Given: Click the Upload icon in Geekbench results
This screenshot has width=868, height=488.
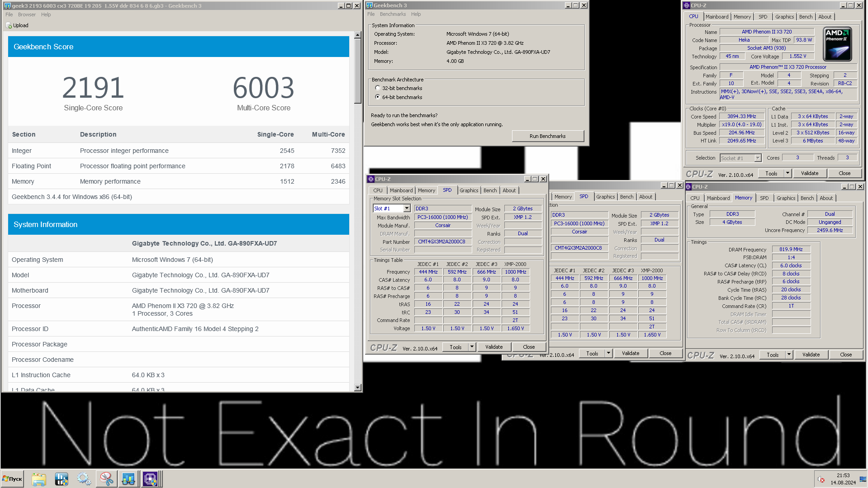Looking at the screenshot, I should [x=9, y=25].
